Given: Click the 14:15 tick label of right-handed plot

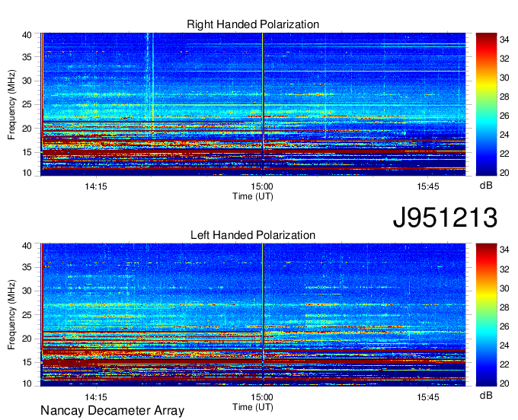Looking at the screenshot, I should coord(96,186).
